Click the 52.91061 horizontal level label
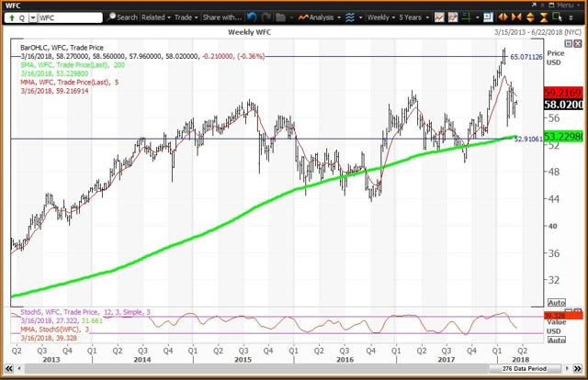 (528, 139)
